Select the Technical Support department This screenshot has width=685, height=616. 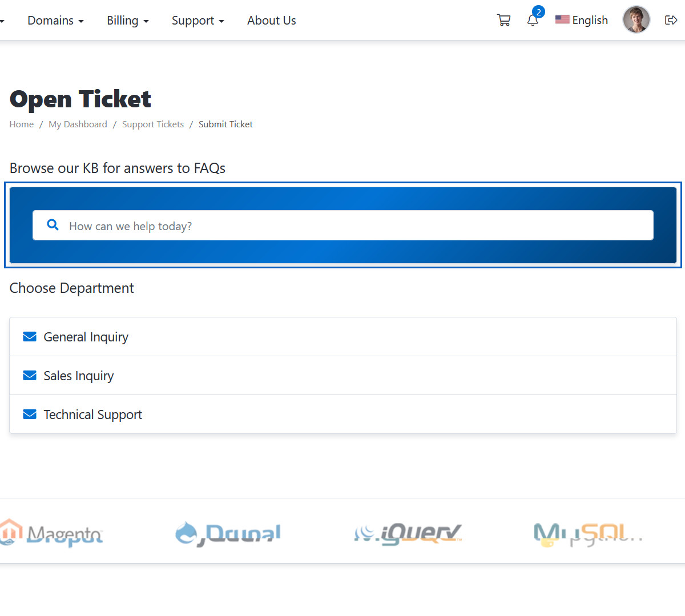coord(93,414)
